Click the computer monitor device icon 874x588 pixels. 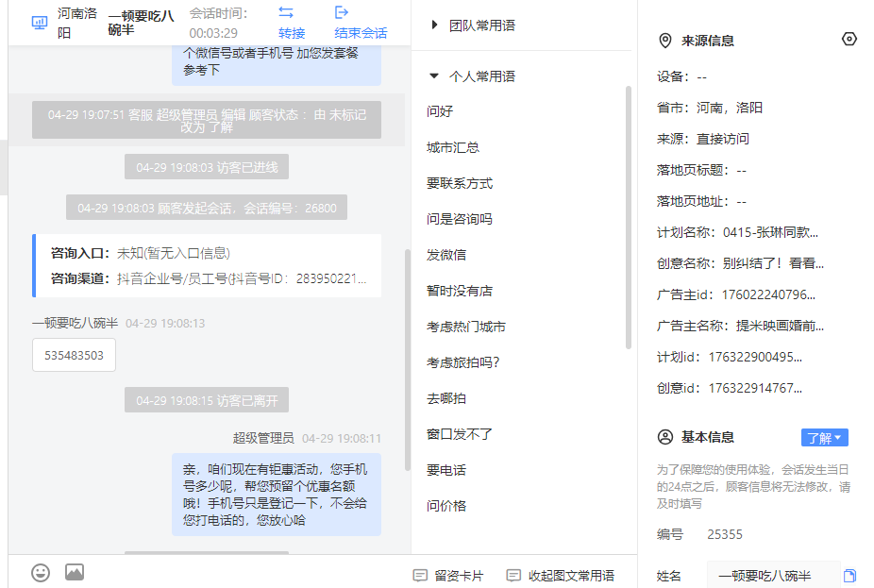40,23
